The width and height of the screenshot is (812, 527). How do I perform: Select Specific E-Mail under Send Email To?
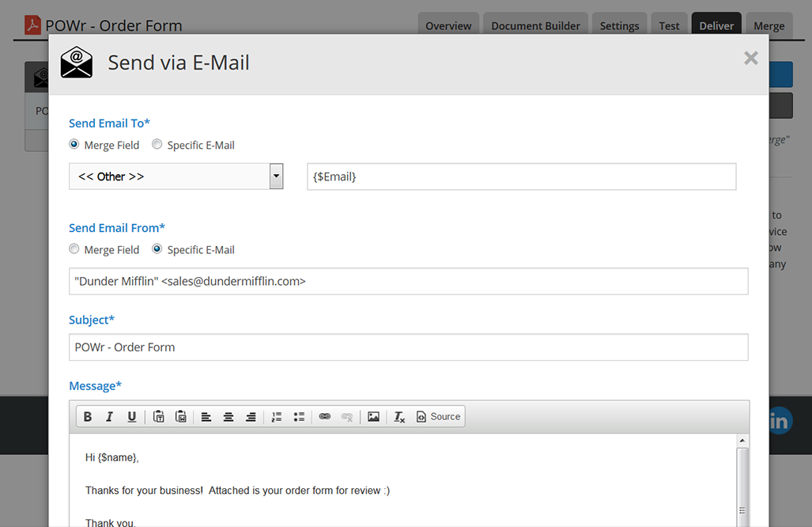click(157, 145)
